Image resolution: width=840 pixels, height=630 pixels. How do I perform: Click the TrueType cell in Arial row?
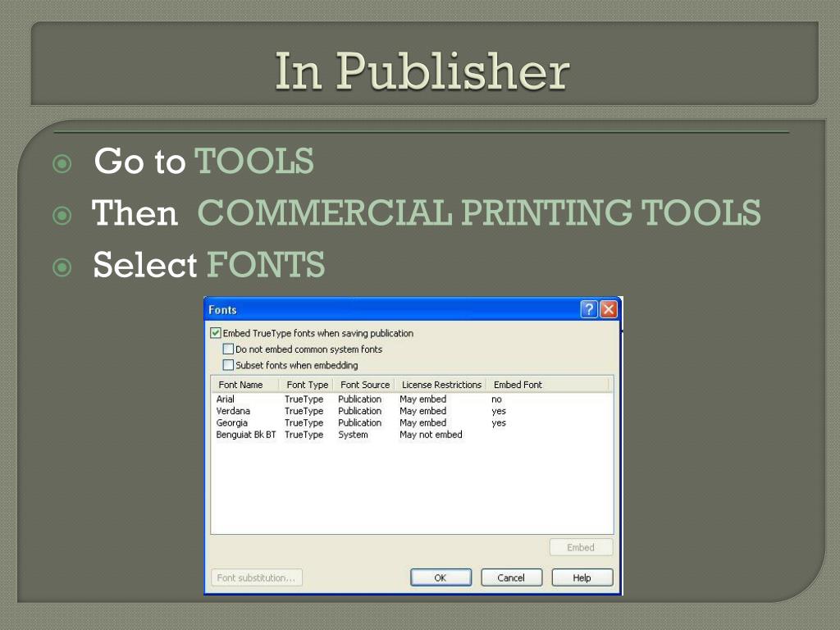pos(304,399)
